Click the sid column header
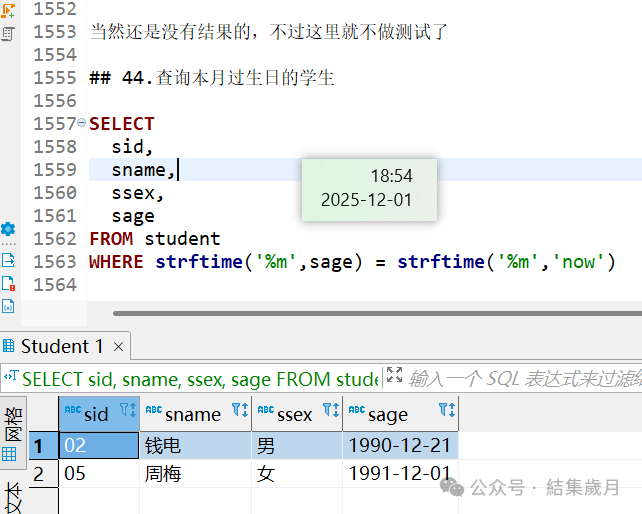642x514 pixels. 99,414
